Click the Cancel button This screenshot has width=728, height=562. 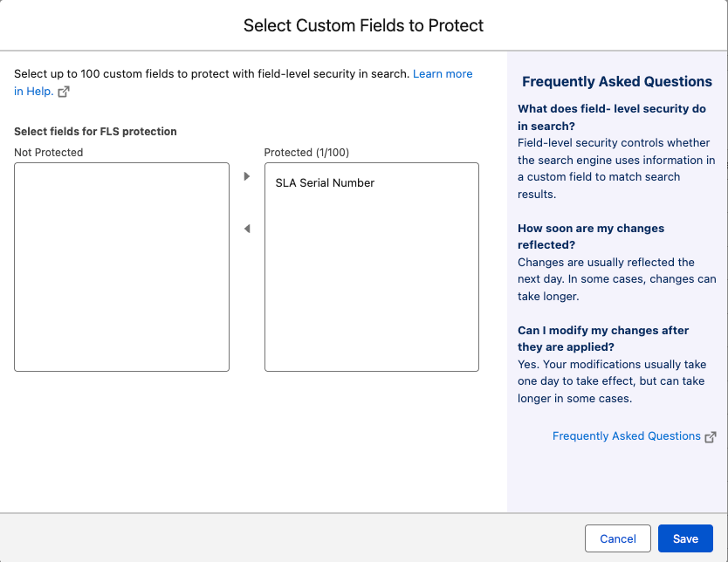coord(617,538)
